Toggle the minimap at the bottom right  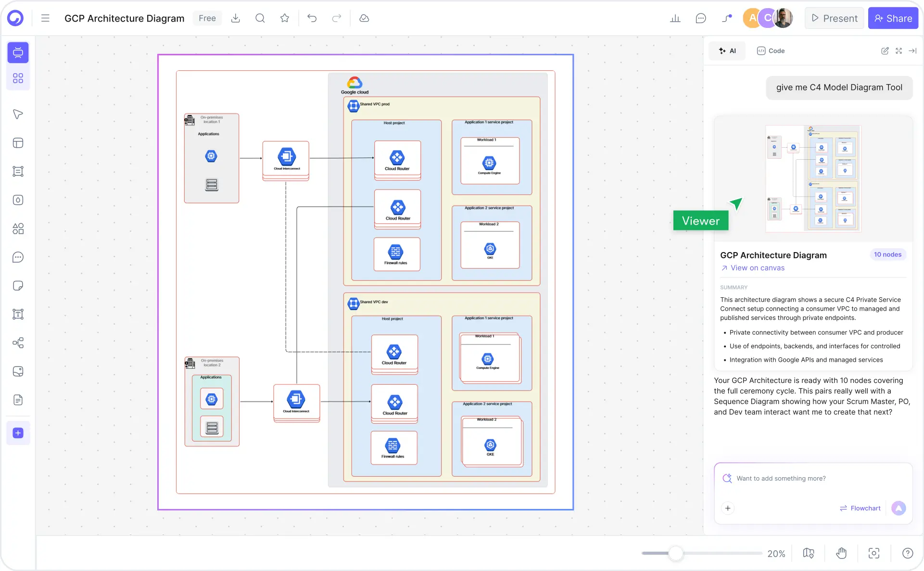point(809,553)
